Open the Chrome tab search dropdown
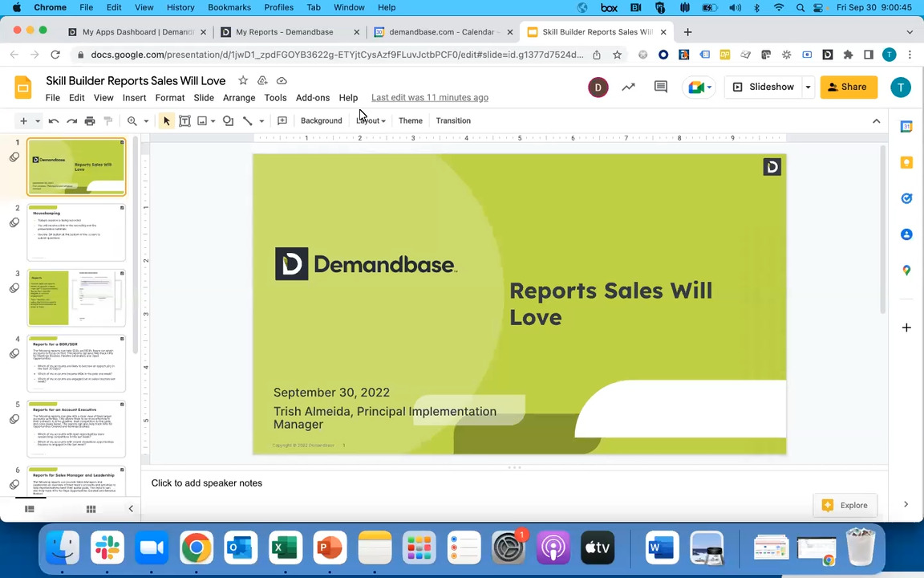Image resolution: width=924 pixels, height=578 pixels. 910,32
